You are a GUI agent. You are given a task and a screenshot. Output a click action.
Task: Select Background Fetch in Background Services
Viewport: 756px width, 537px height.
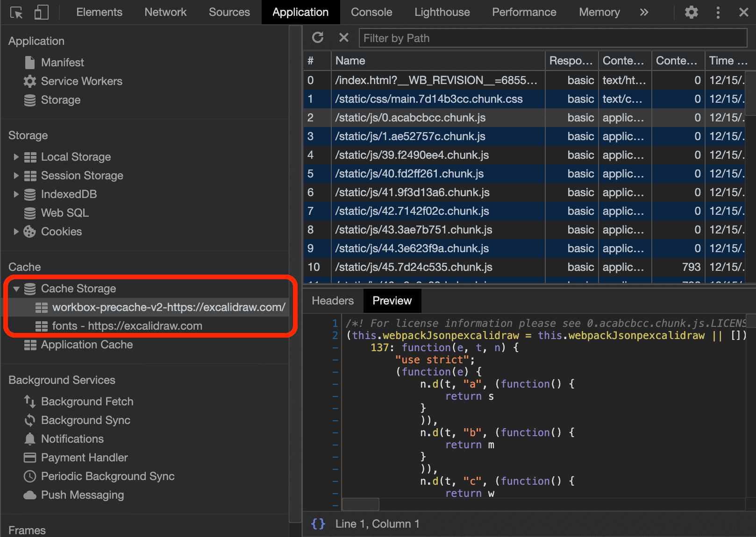87,401
